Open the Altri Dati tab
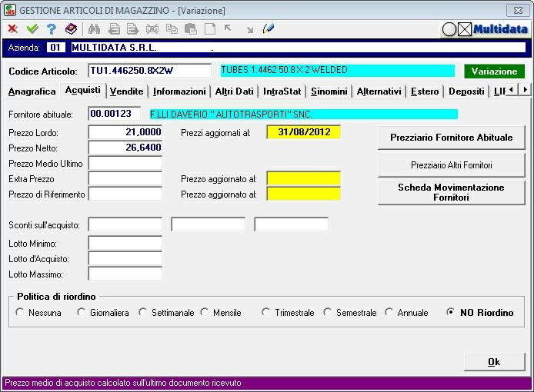Image resolution: width=534 pixels, height=392 pixels. tap(235, 91)
